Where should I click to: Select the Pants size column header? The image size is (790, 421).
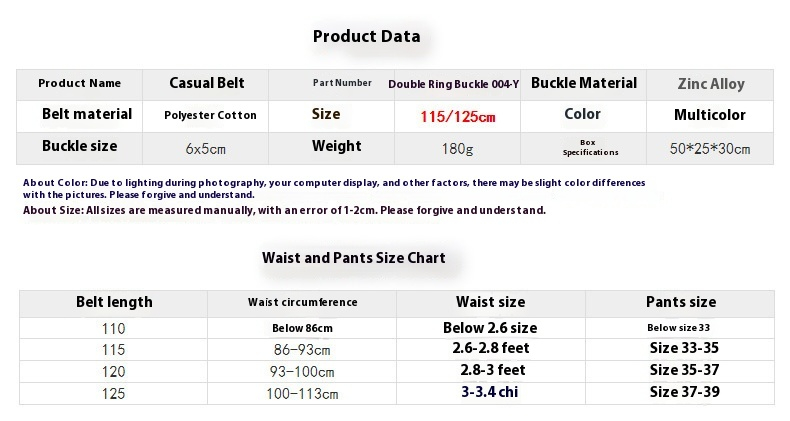pyautogui.click(x=680, y=302)
